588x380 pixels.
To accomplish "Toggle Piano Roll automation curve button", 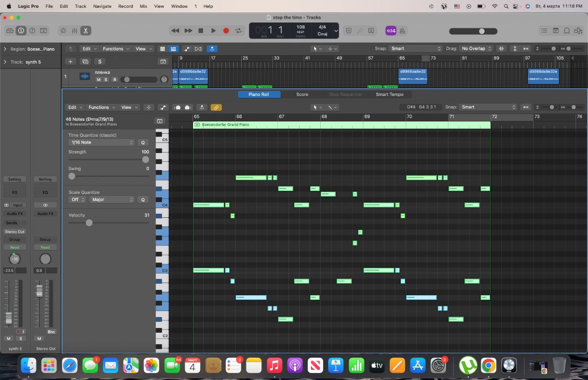I will pyautogui.click(x=163, y=108).
